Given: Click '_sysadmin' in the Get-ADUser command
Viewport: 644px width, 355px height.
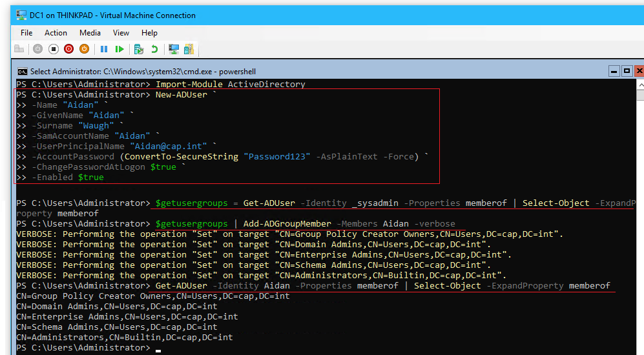Looking at the screenshot, I should 375,203.
